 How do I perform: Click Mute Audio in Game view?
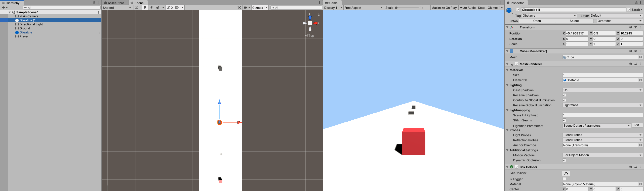point(468,8)
